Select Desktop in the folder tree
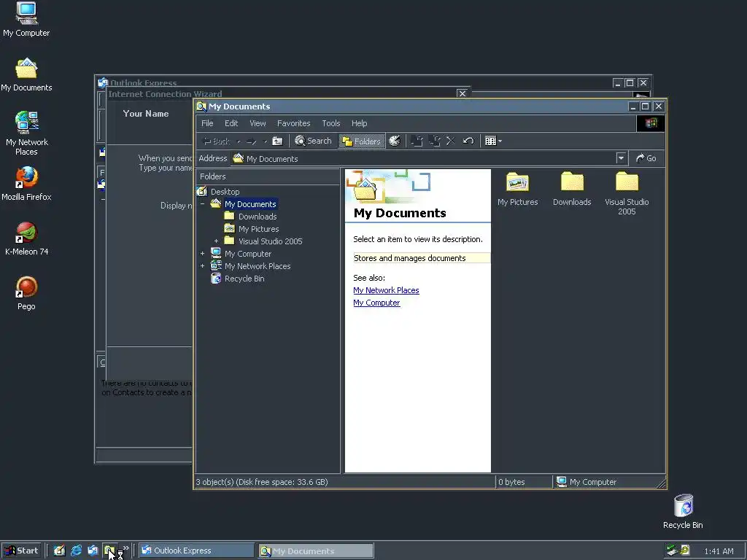The width and height of the screenshot is (747, 560). 225,192
